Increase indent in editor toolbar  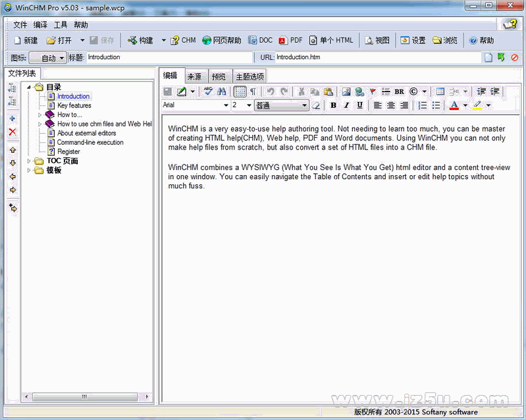point(495,92)
